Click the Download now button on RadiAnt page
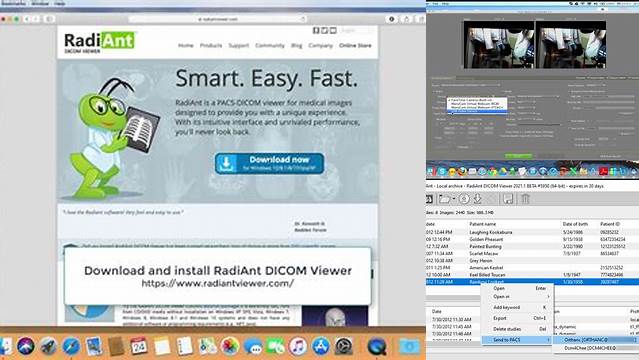This screenshot has height=360, width=639. pos(269,163)
